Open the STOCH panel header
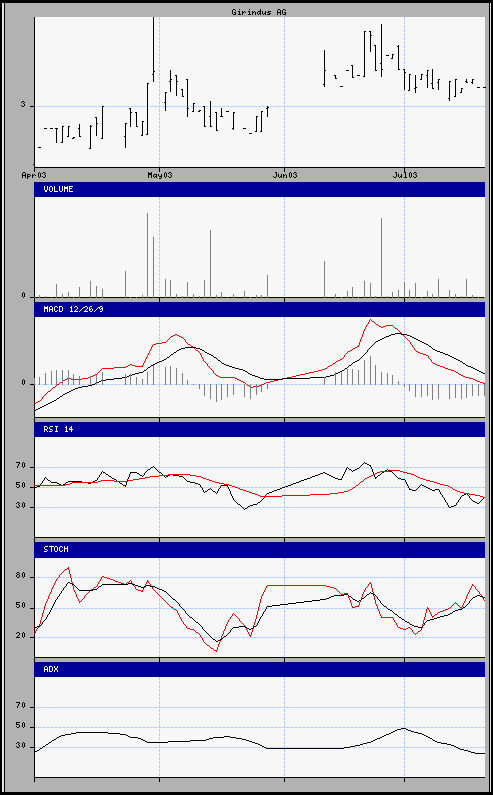Viewport: 493px width, 795px height. click(x=260, y=549)
